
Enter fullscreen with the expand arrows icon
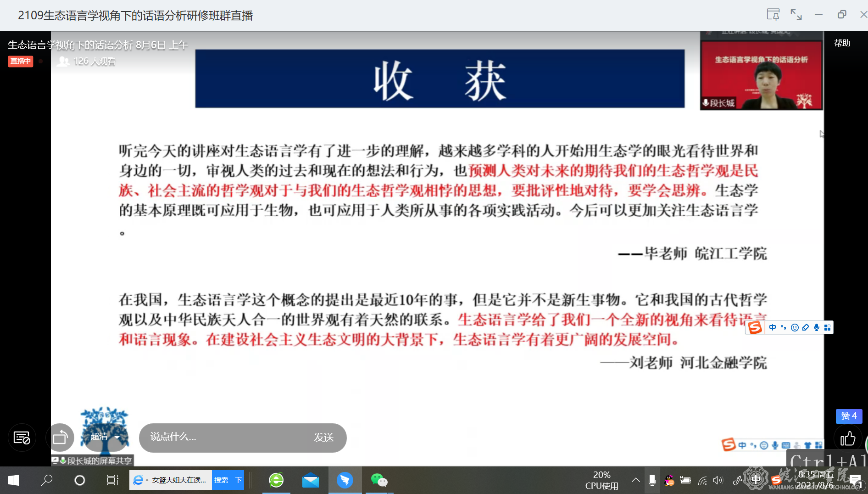pos(796,15)
